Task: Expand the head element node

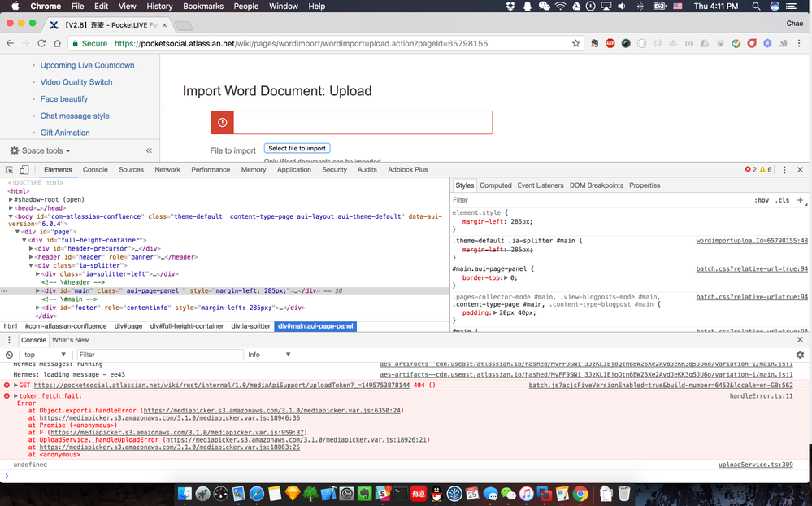Action: [x=11, y=208]
